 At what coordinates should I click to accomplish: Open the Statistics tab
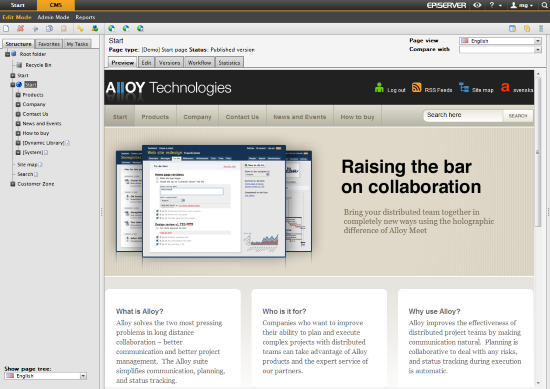pos(229,62)
